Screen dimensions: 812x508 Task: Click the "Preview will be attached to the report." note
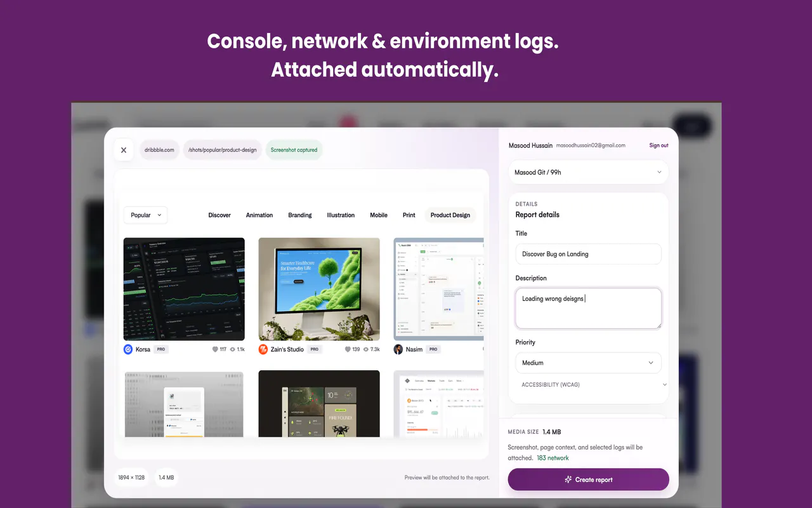click(447, 478)
